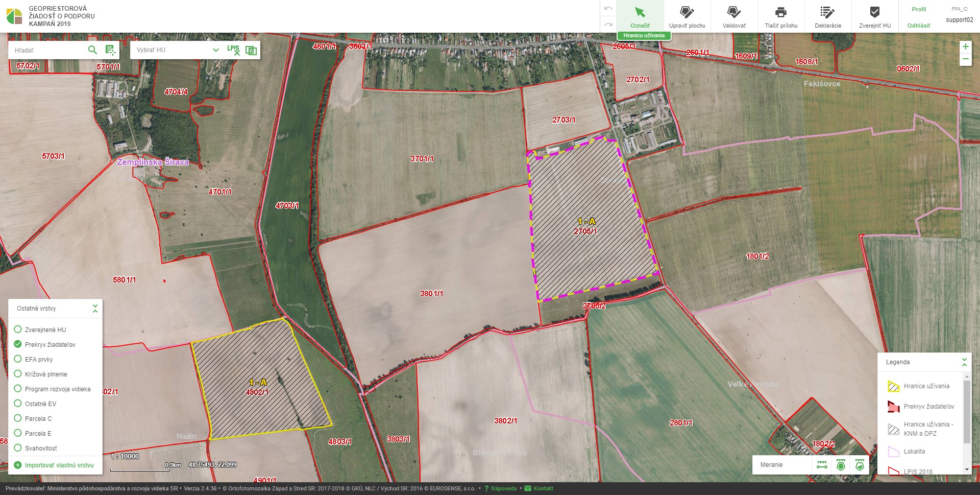Viewport: 980px width, 495px height.
Task: Click the Prekryv žiadateľov legend symbol
Action: click(893, 407)
